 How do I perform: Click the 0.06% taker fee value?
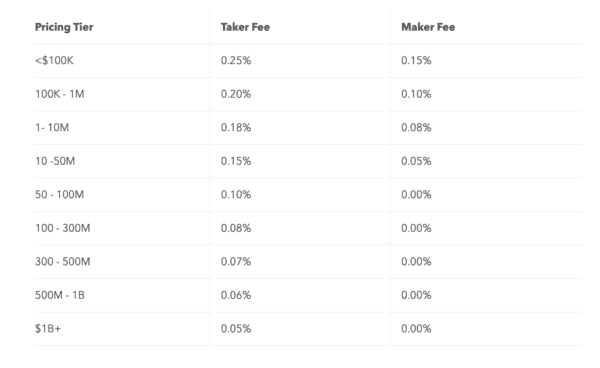[x=236, y=295]
